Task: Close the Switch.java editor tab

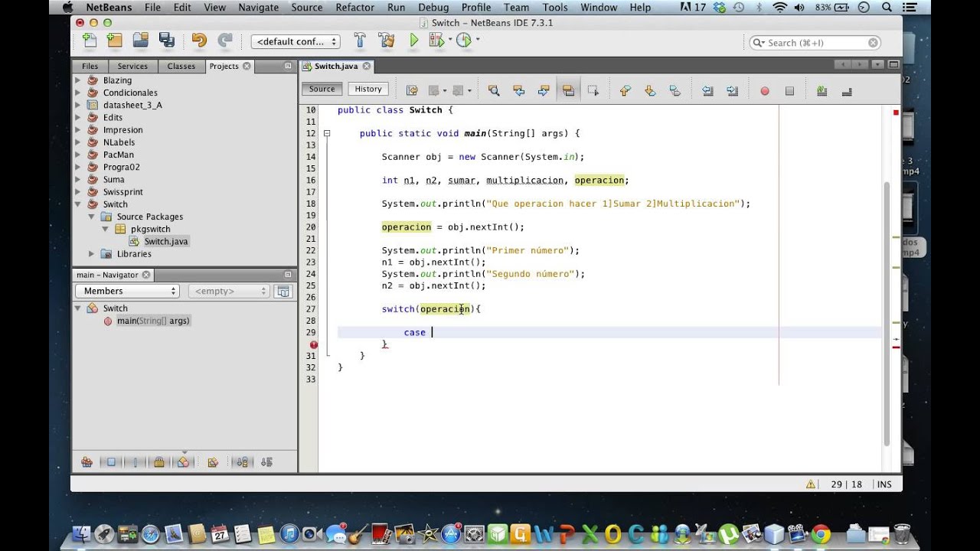Action: pos(367,66)
